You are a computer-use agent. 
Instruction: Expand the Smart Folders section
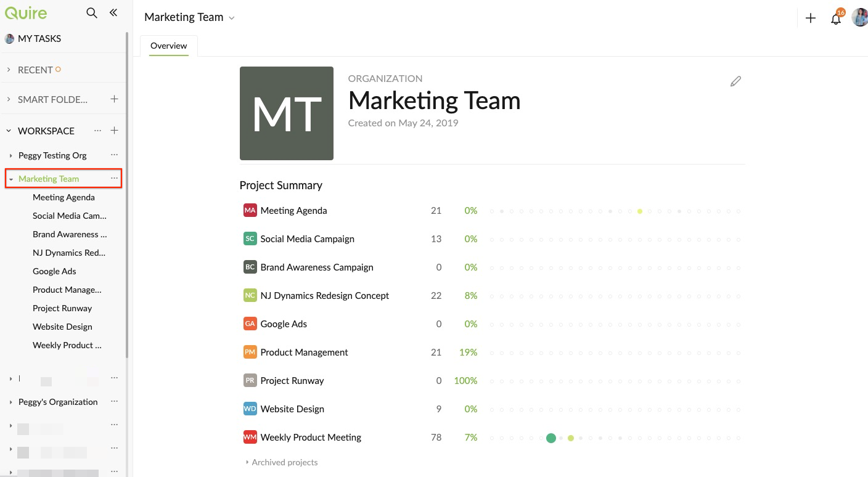click(9, 99)
